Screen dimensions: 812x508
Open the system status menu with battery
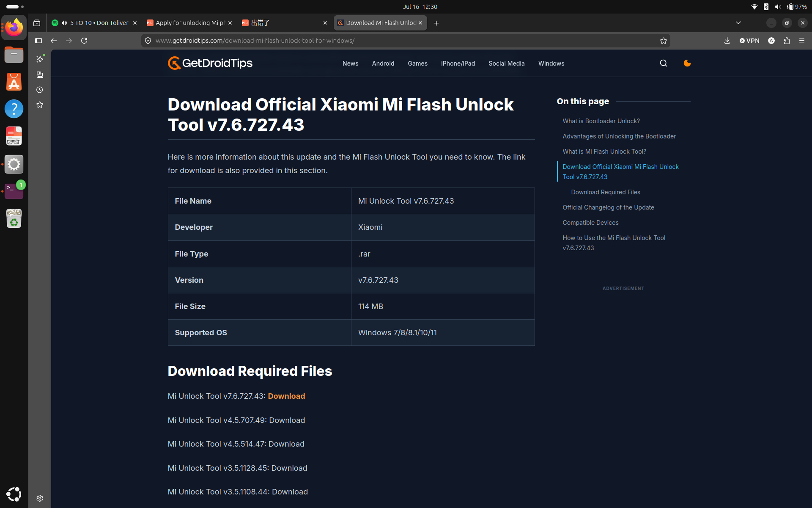click(780, 7)
